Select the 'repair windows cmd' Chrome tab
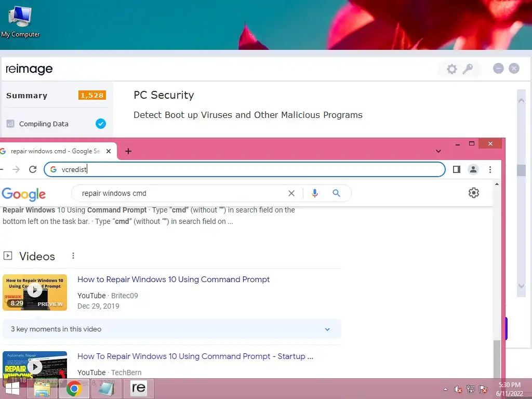Screen dimensions: 532x399 coord(55,151)
